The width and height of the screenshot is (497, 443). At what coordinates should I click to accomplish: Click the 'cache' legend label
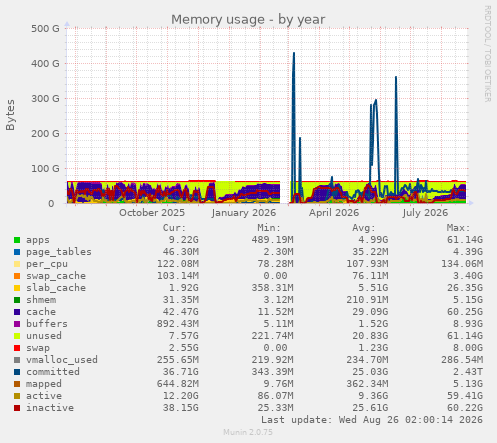point(41,312)
